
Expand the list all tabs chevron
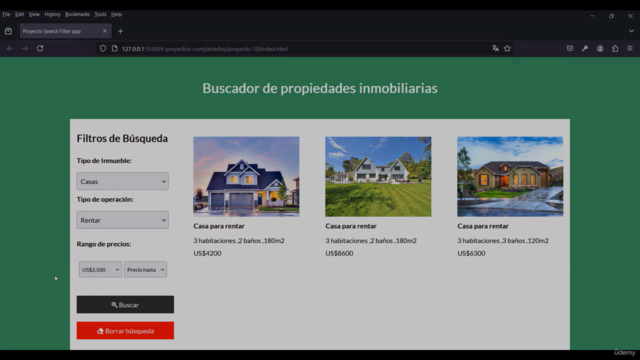[631, 31]
